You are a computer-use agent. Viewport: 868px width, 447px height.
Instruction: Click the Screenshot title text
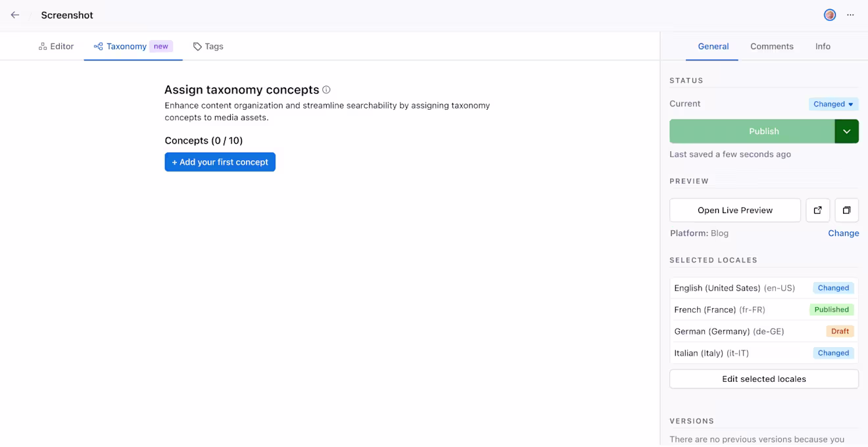tap(67, 15)
